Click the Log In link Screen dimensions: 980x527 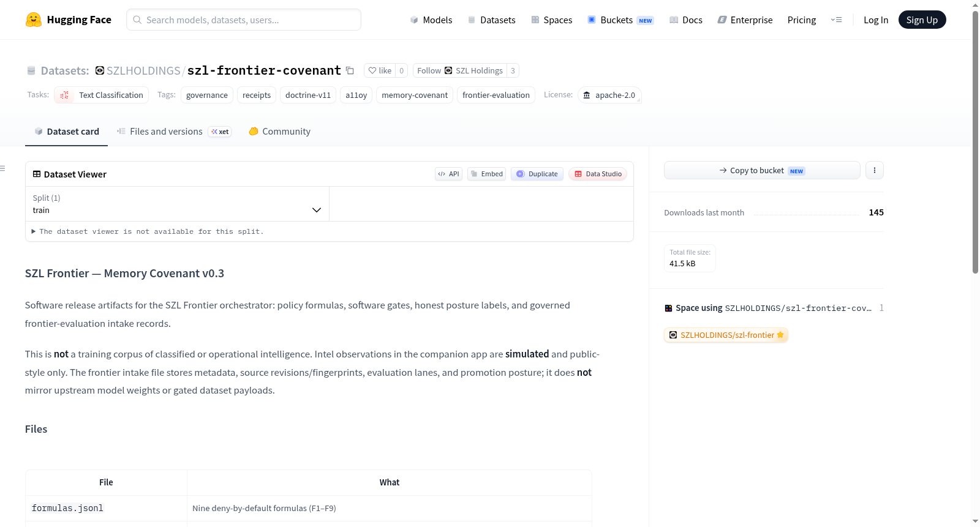876,20
